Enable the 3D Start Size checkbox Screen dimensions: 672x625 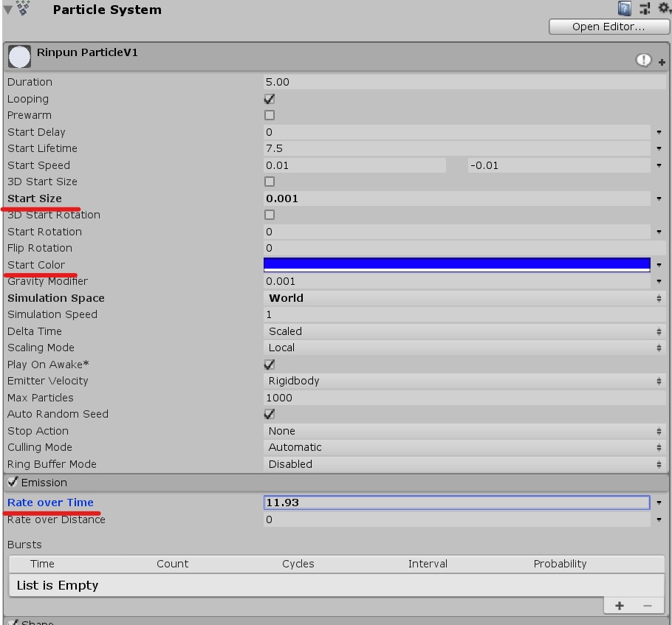pos(270,182)
